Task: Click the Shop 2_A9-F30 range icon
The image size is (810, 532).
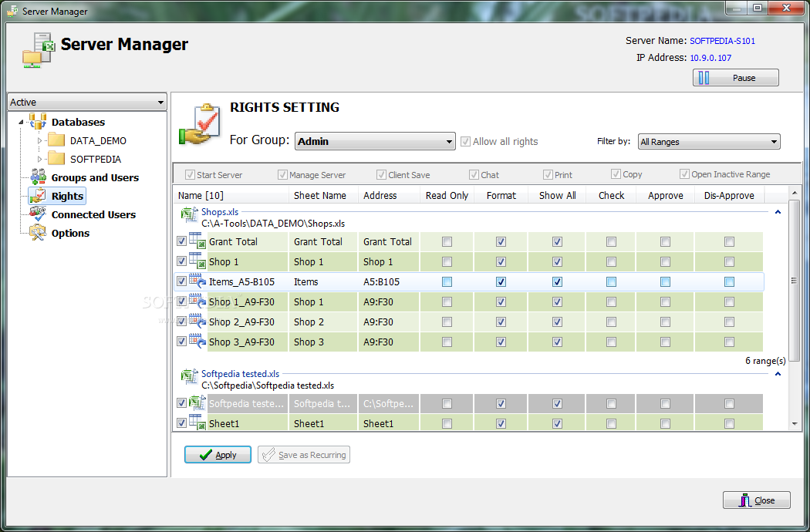Action: (197, 321)
